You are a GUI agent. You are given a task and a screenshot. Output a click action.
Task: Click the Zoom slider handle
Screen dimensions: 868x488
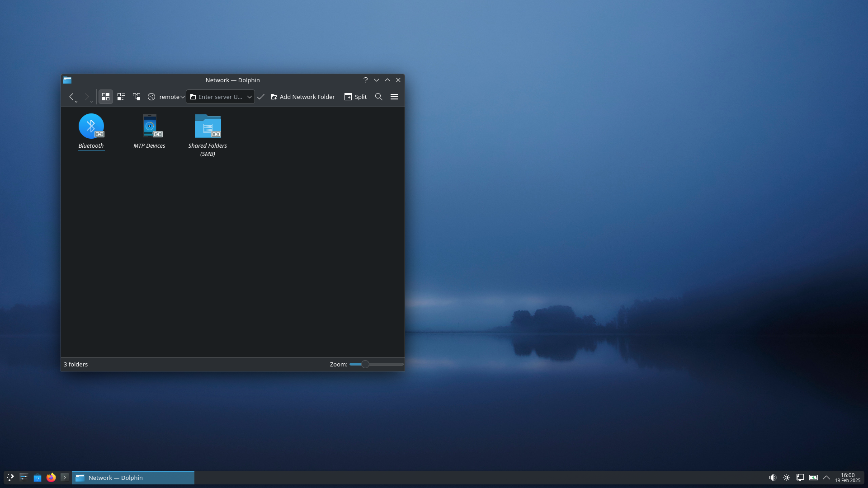pyautogui.click(x=365, y=364)
